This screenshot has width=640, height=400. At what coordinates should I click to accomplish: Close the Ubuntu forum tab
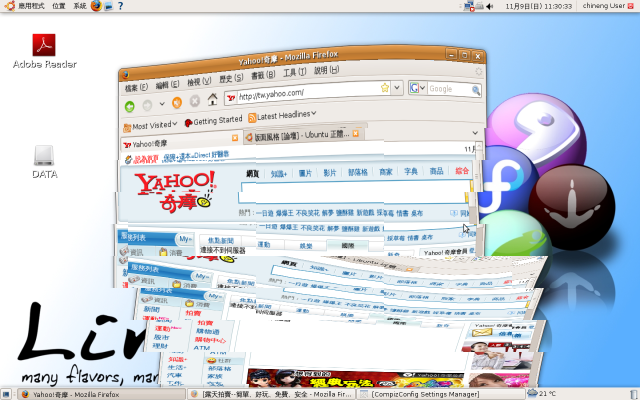pyautogui.click(x=356, y=133)
